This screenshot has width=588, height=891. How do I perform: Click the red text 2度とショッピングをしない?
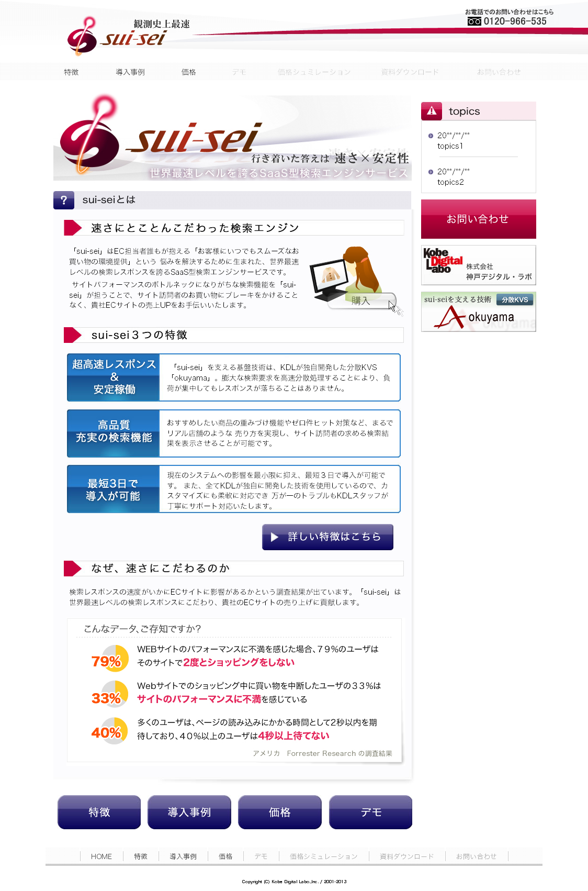239,662
